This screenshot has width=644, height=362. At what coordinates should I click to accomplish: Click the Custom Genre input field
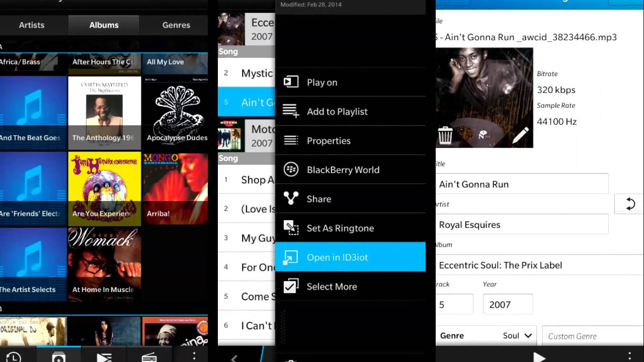[x=593, y=336]
